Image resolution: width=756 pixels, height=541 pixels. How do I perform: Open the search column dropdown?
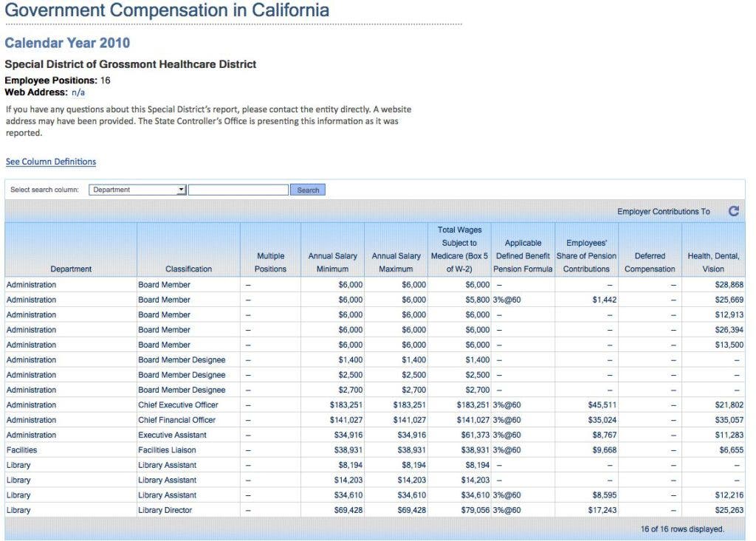click(x=137, y=190)
